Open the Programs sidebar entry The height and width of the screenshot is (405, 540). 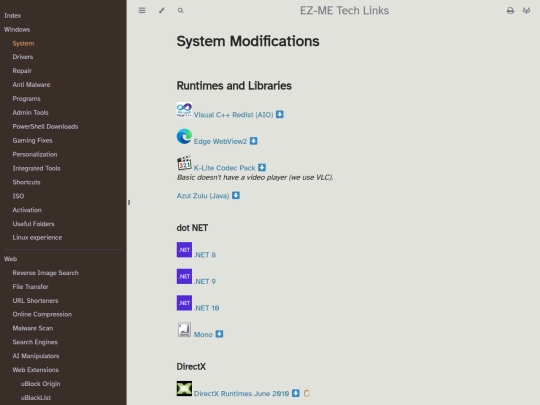(x=27, y=98)
